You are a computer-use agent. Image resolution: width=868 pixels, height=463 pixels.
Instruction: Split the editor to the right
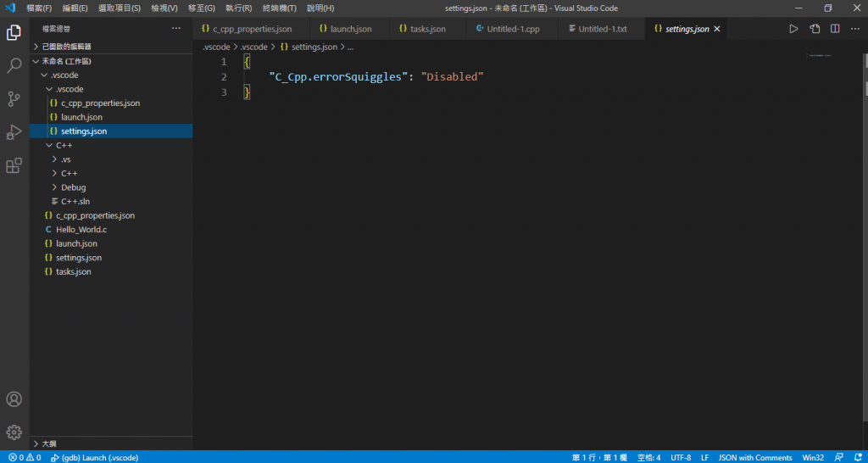point(835,29)
